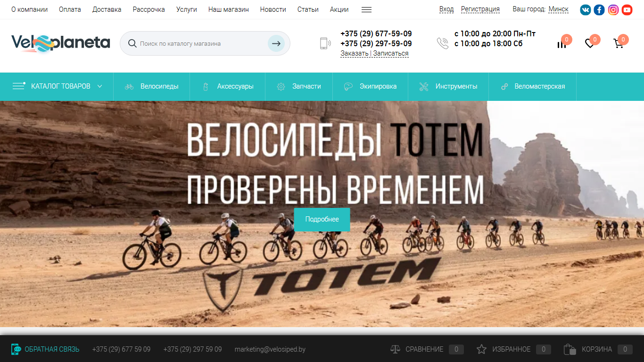
Task: Click the marketing@velosiped.by email
Action: [270, 349]
